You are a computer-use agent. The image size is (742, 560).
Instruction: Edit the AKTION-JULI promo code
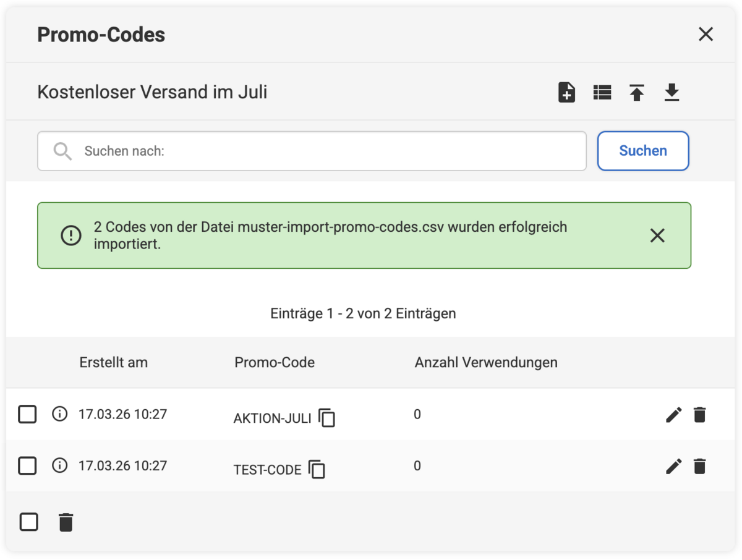point(673,415)
